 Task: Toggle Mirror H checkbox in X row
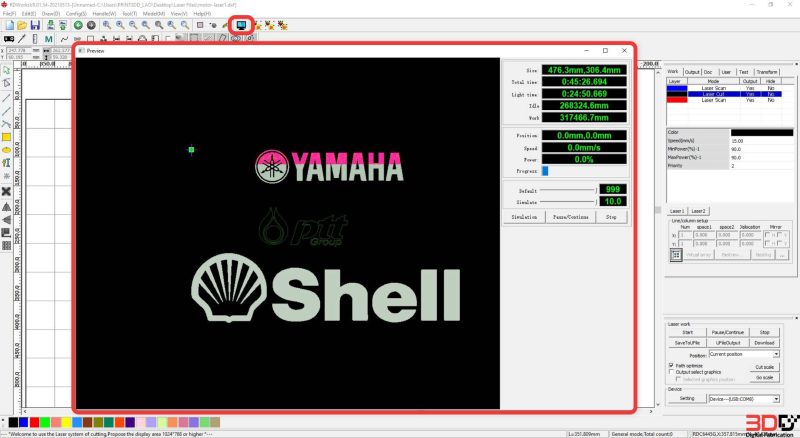tap(767, 235)
